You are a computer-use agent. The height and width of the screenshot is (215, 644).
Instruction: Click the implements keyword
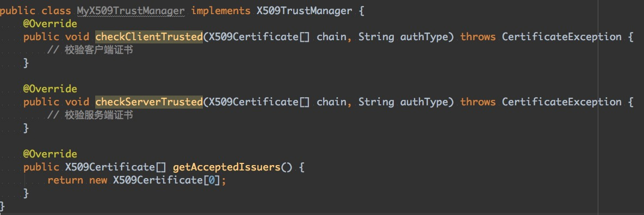(220, 11)
